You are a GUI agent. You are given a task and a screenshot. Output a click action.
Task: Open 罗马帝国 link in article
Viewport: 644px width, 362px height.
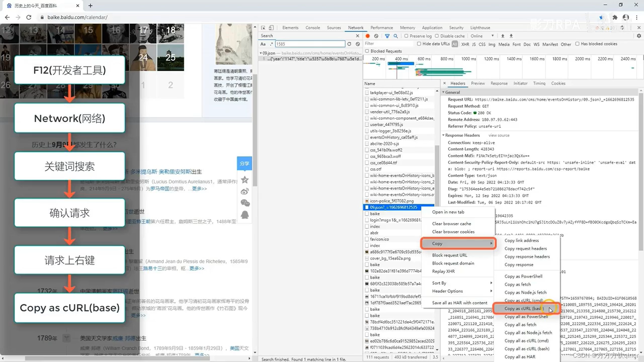point(159,189)
